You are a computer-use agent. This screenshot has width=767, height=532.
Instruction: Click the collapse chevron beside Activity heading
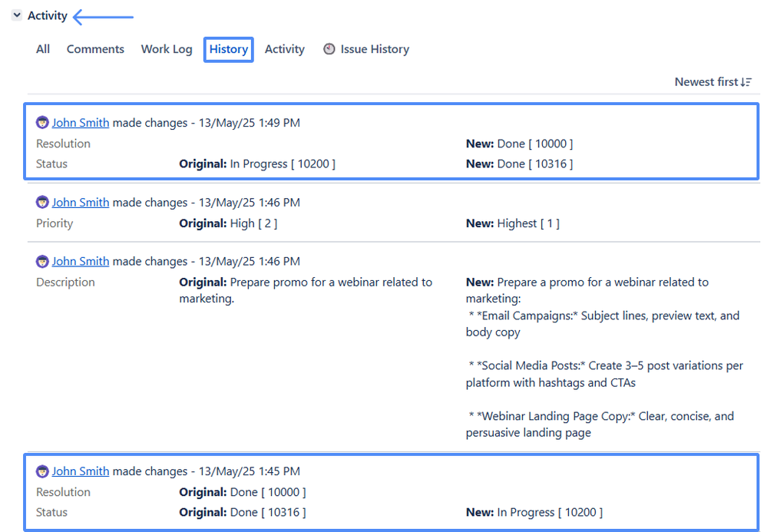point(16,15)
